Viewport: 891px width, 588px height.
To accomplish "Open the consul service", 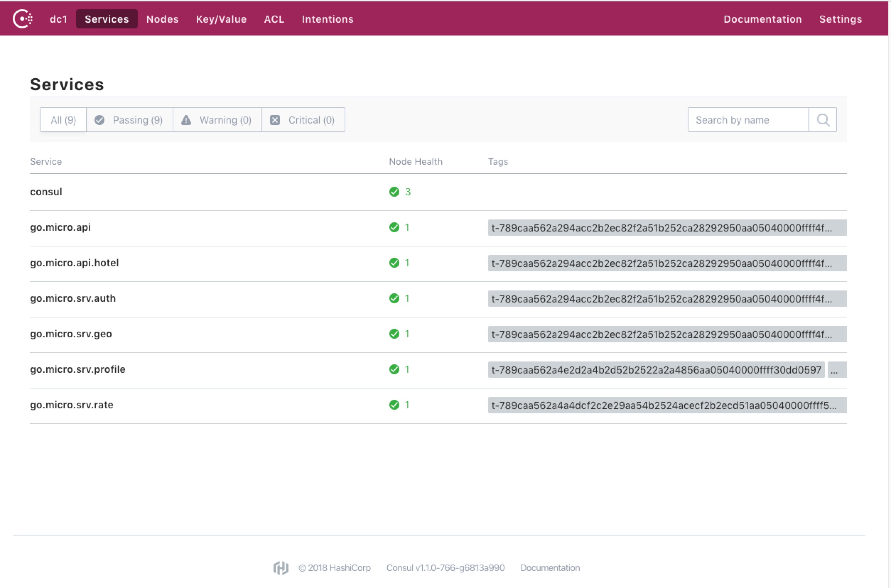I will pyautogui.click(x=46, y=192).
